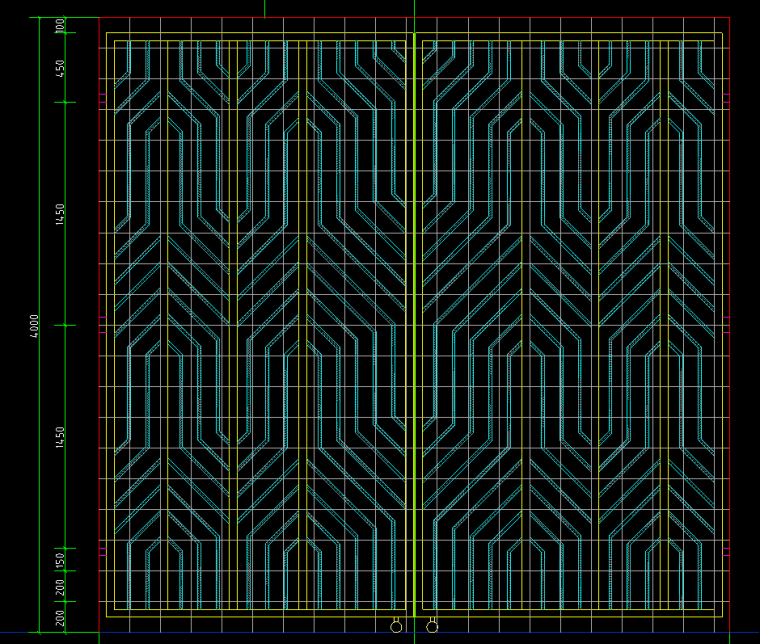The height and width of the screenshot is (644, 760).
Task: Pick the middle-left magenta hinge marker
Action: [x=102, y=325]
